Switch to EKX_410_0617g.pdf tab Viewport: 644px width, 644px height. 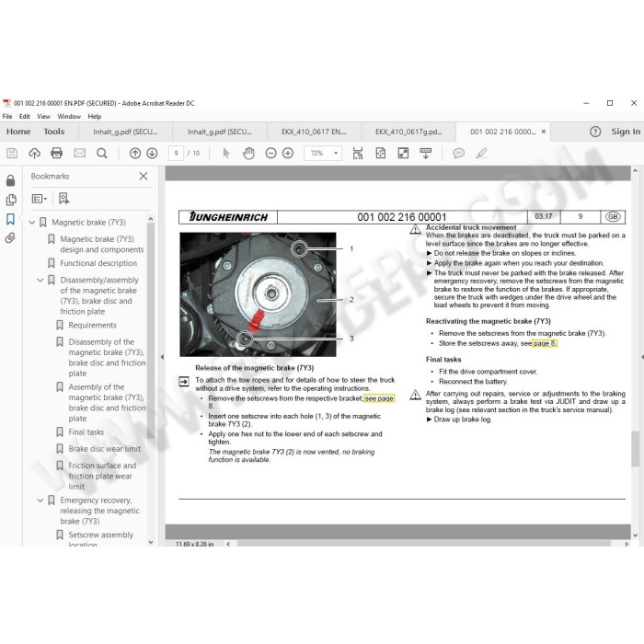(x=408, y=132)
